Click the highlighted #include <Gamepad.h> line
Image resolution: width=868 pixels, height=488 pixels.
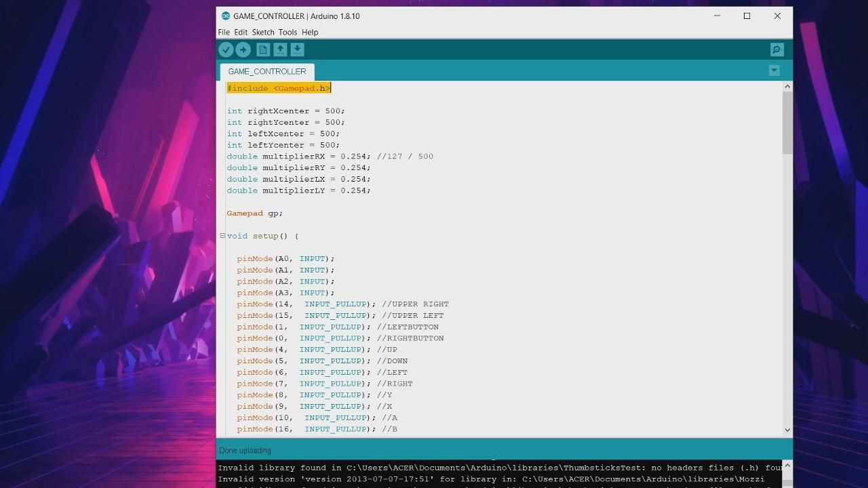(279, 88)
